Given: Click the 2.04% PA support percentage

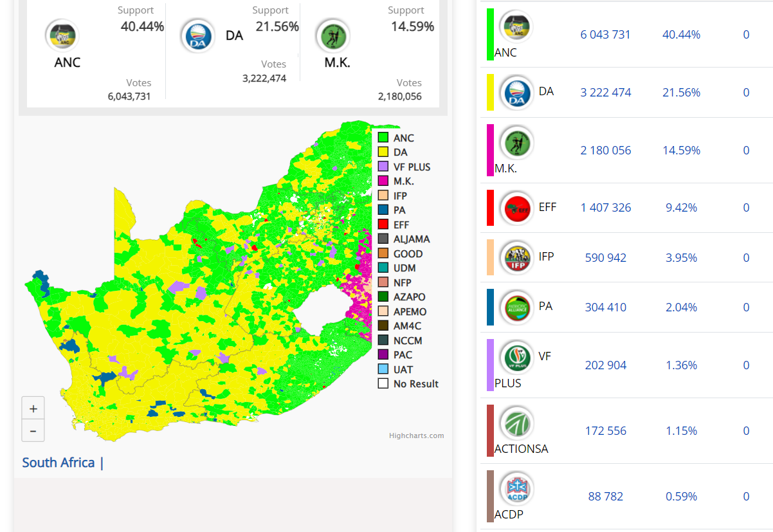Looking at the screenshot, I should (x=681, y=307).
